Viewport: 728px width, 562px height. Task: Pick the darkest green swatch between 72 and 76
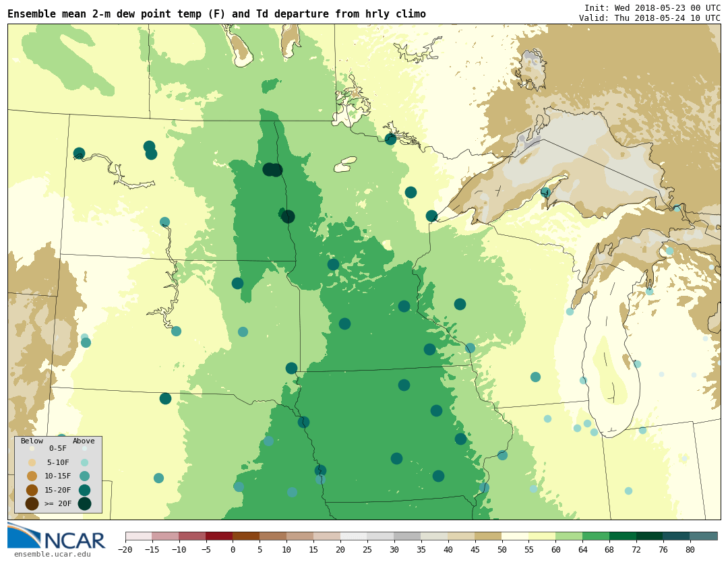point(650,536)
